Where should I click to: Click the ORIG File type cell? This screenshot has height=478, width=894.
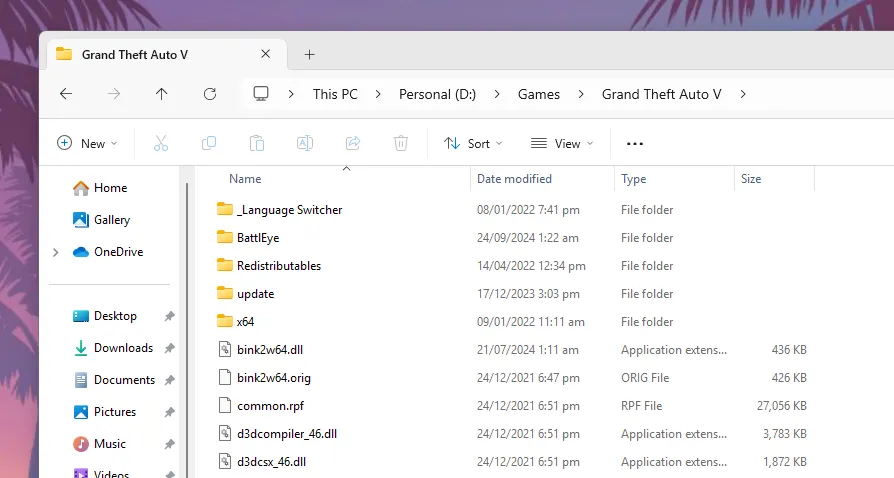[645, 378]
